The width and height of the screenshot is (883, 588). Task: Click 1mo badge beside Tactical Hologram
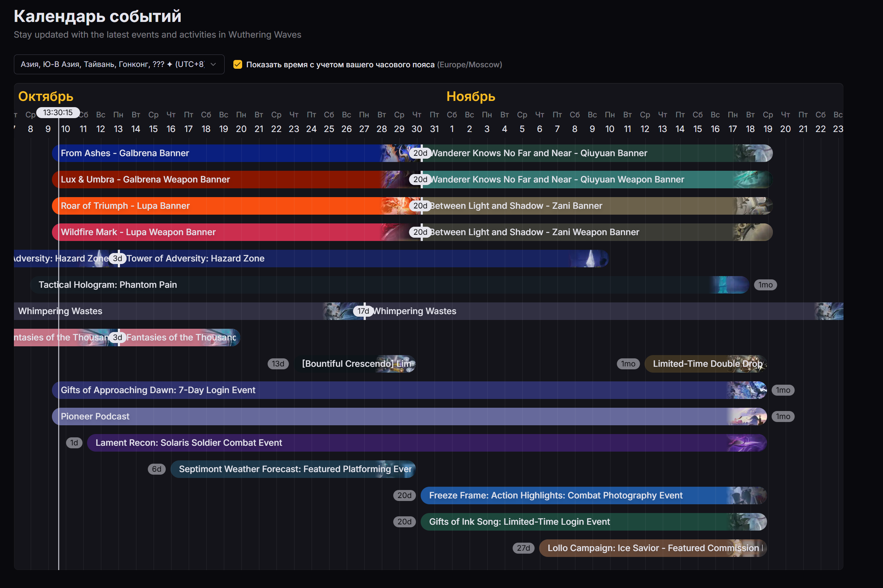click(765, 285)
